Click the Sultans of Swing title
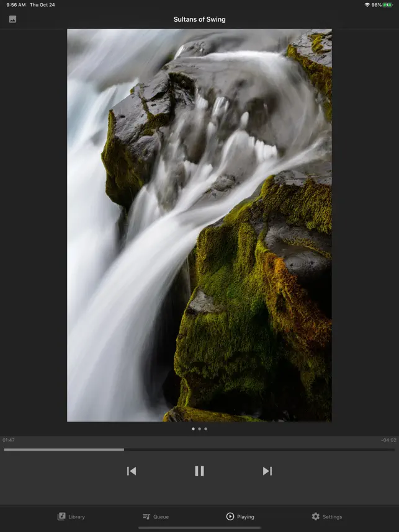This screenshot has height=532, width=399. 199,19
